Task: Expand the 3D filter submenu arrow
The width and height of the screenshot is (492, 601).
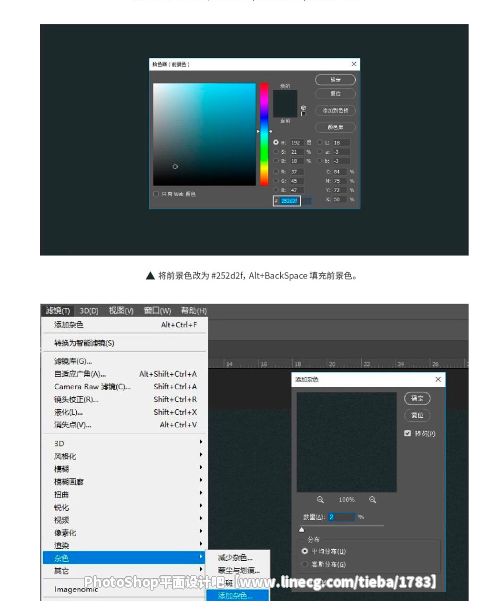Action: tap(201, 442)
